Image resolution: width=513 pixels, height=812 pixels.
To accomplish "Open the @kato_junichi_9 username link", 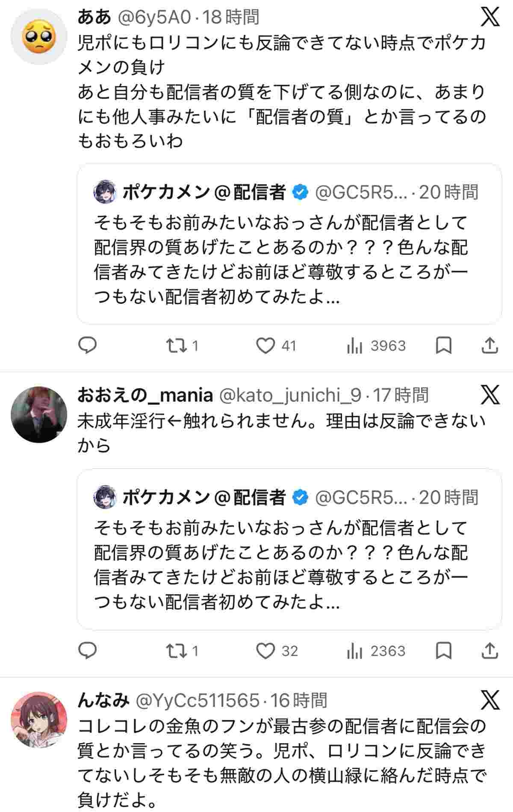I will pos(290,395).
